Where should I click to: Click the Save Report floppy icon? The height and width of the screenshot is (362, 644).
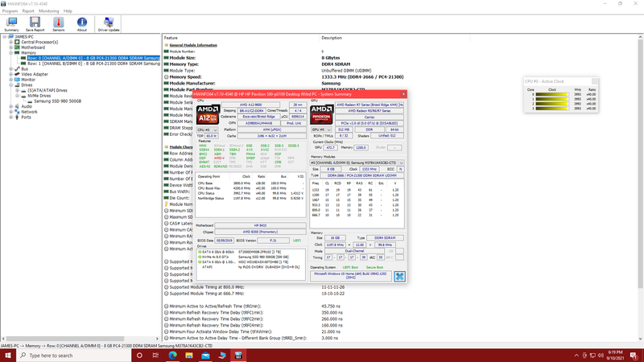point(35,24)
